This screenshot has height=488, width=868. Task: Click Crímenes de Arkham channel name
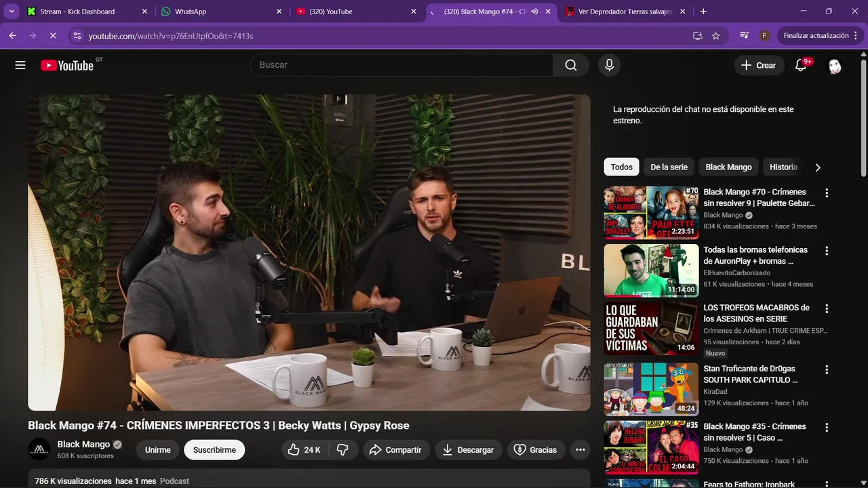point(766,331)
